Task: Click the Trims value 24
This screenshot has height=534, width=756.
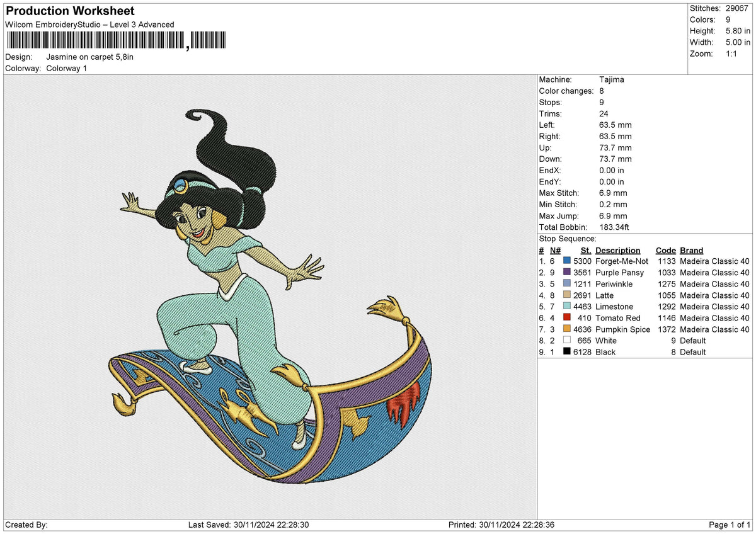Action: (x=604, y=114)
